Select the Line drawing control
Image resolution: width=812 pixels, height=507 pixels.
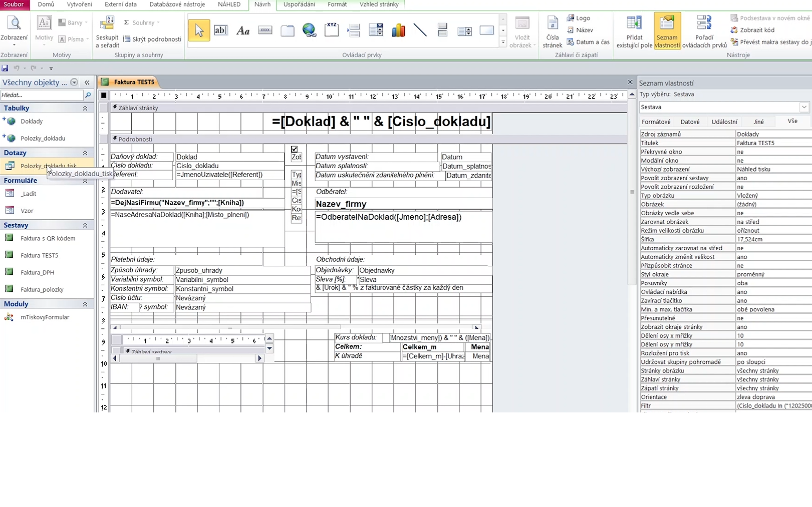point(420,31)
